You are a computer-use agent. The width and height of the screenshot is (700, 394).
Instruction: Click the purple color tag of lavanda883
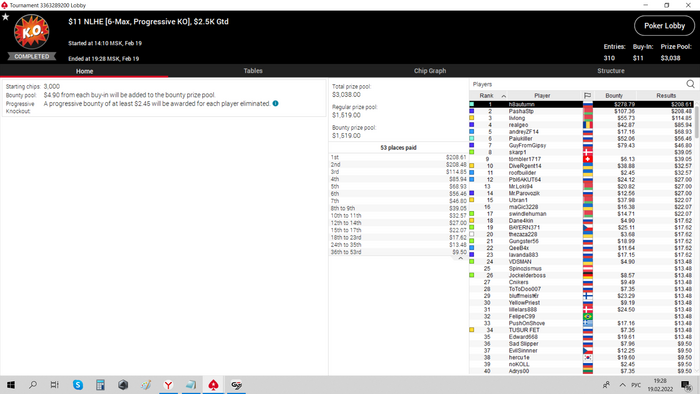471,255
